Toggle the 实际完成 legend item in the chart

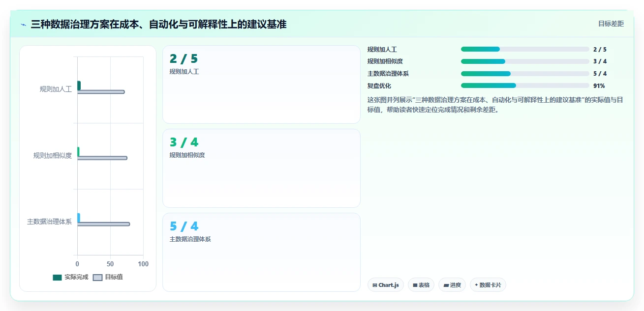click(x=70, y=277)
